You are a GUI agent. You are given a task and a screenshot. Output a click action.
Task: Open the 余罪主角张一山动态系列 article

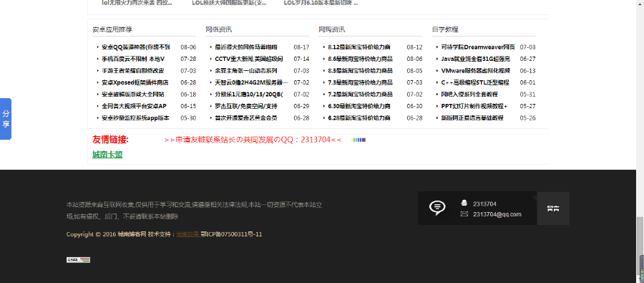point(246,71)
